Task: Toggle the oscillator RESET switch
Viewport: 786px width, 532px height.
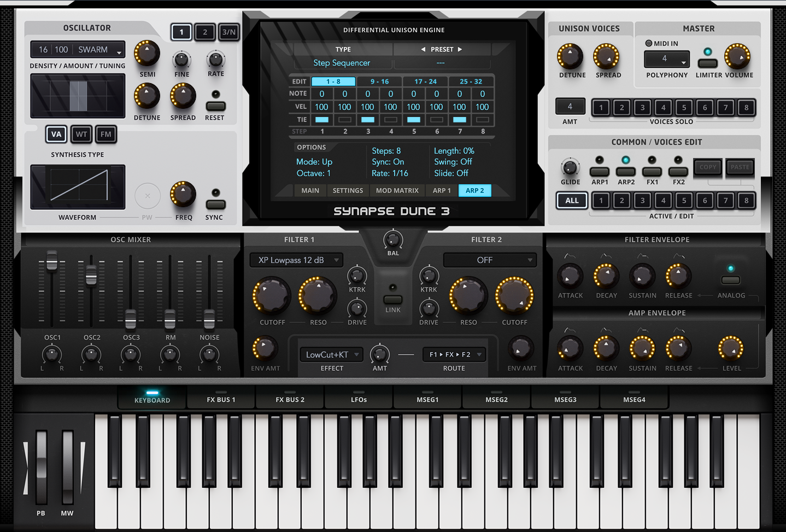Action: 215,106
